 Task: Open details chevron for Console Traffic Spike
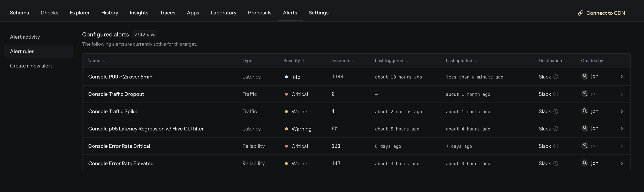click(622, 111)
